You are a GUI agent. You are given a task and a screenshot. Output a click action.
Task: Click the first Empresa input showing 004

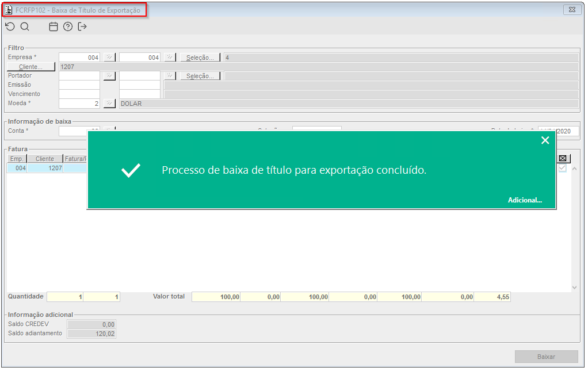coord(79,58)
